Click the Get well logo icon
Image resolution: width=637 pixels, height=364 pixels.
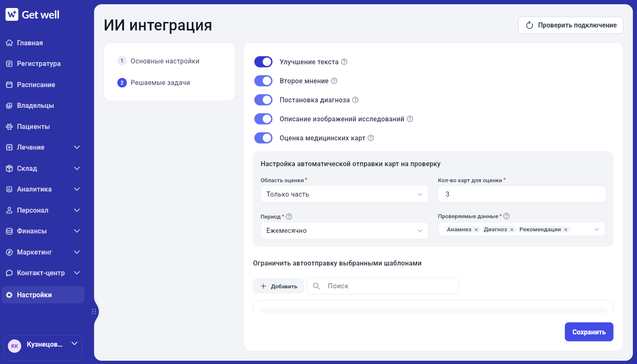pyautogui.click(x=12, y=14)
